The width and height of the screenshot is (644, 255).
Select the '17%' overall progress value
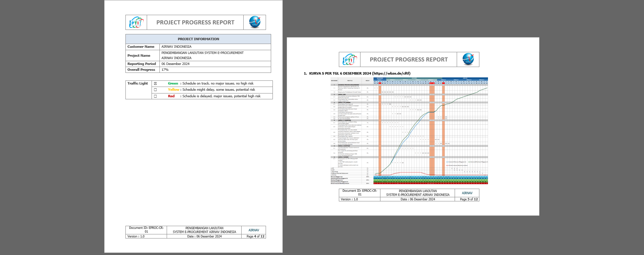pos(165,70)
